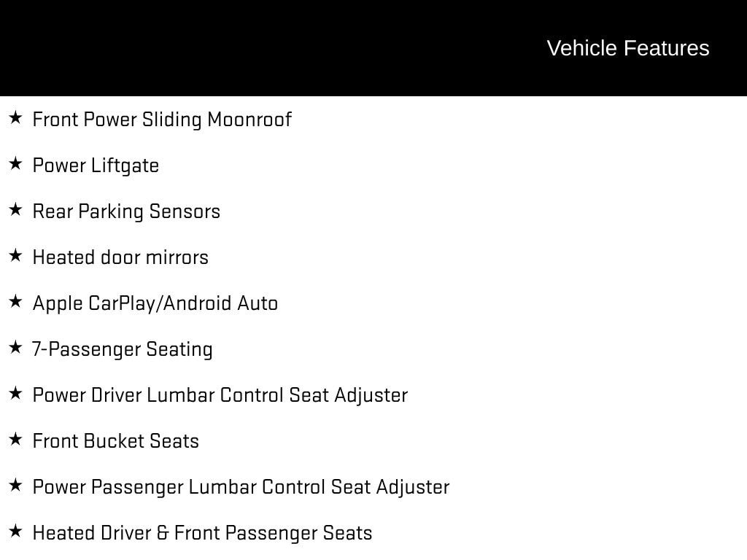Click the star beside Heated door mirrors
Viewport: 747px width, 560px height.
[x=15, y=255]
